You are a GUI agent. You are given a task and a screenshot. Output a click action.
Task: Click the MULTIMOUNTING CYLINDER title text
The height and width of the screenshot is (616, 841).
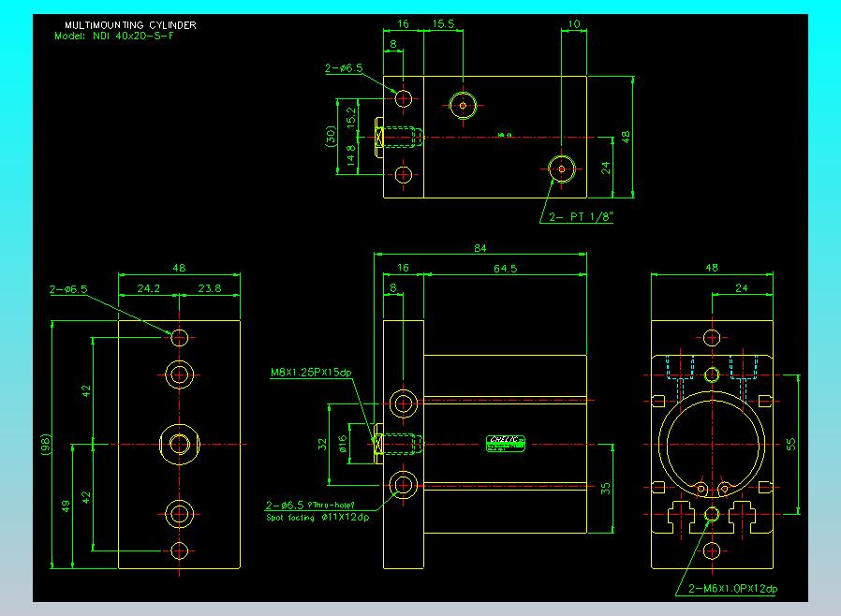click(x=130, y=24)
